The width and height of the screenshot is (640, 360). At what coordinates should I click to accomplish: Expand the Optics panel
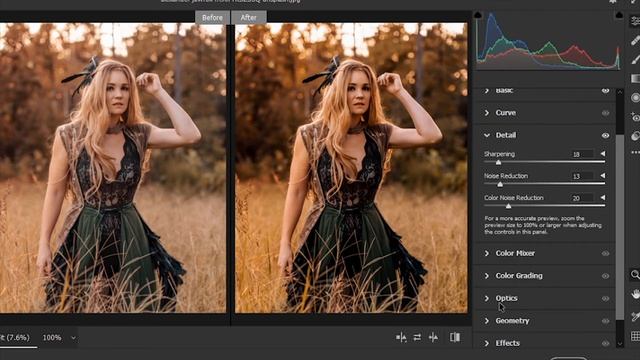(x=487, y=298)
